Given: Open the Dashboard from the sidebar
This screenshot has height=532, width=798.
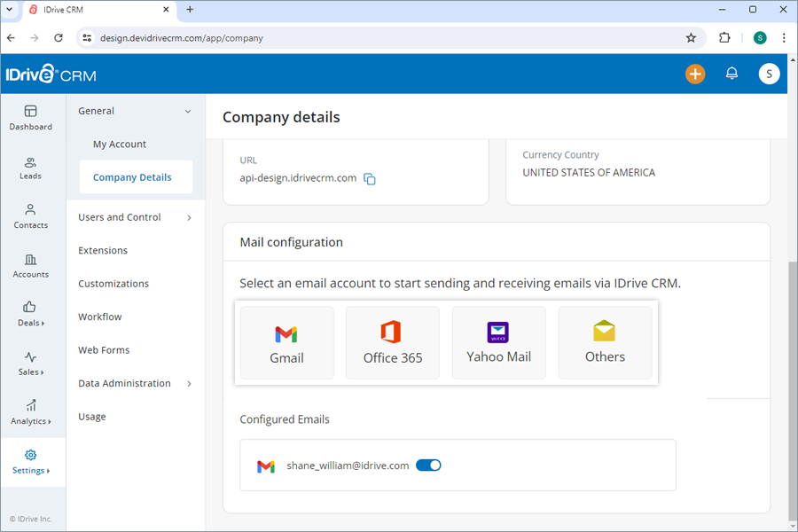Looking at the screenshot, I should tap(32, 118).
